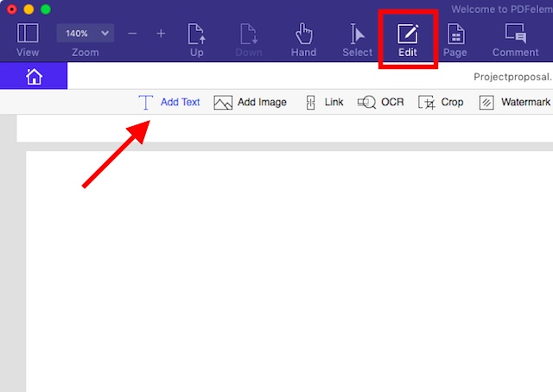The image size is (553, 392).
Task: Zoom out with the minus button
Action: pyautogui.click(x=132, y=34)
